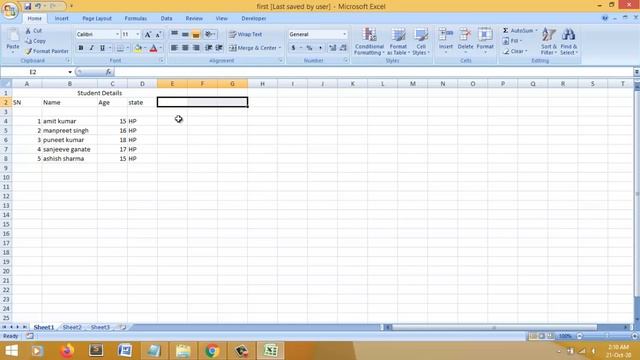
Task: Open the Fill dropdown in Editing
Action: click(x=512, y=41)
